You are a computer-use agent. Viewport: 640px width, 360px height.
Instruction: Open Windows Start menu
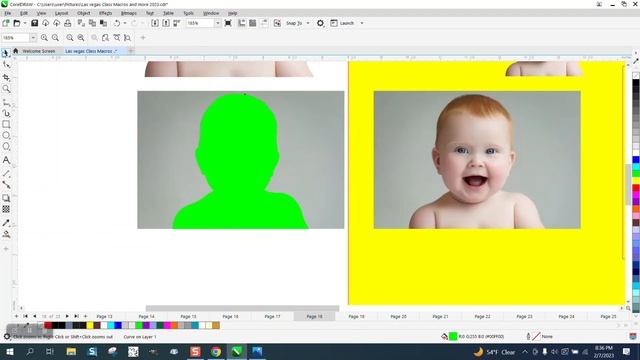point(9,351)
